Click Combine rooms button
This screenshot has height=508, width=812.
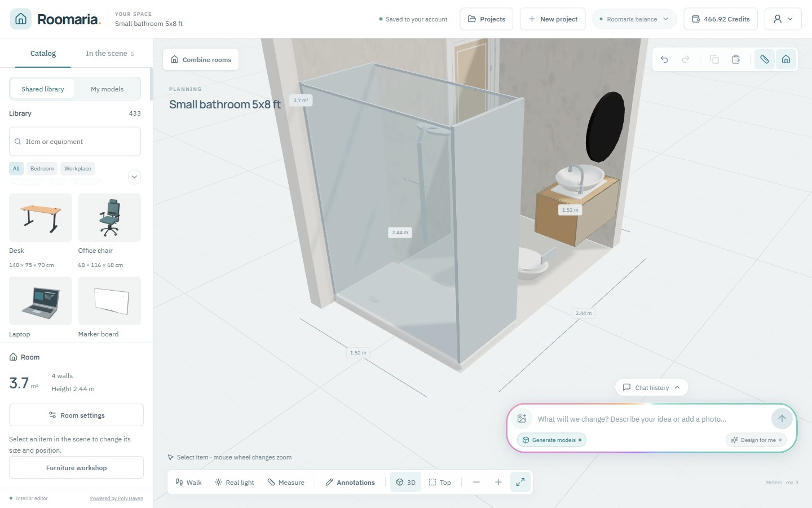(201, 59)
